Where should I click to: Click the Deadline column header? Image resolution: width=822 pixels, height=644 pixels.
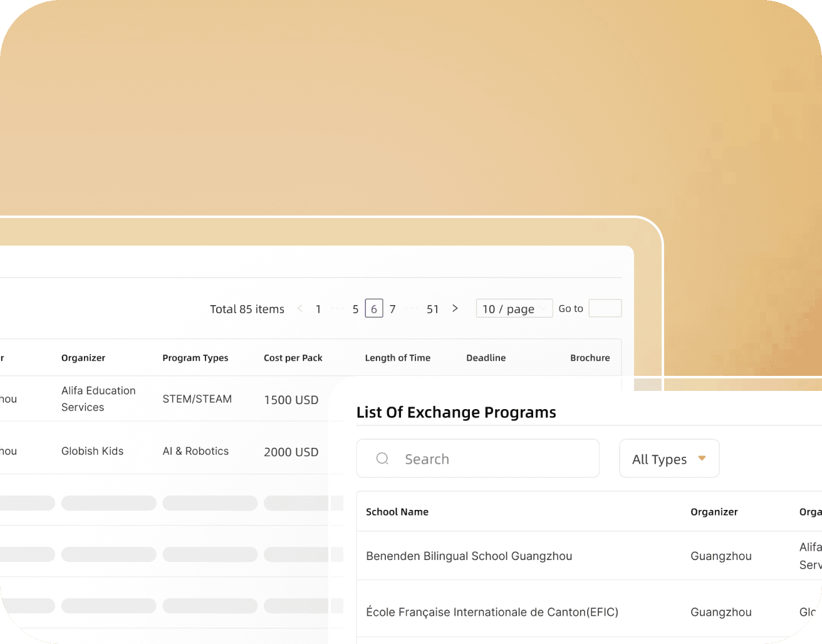click(486, 358)
